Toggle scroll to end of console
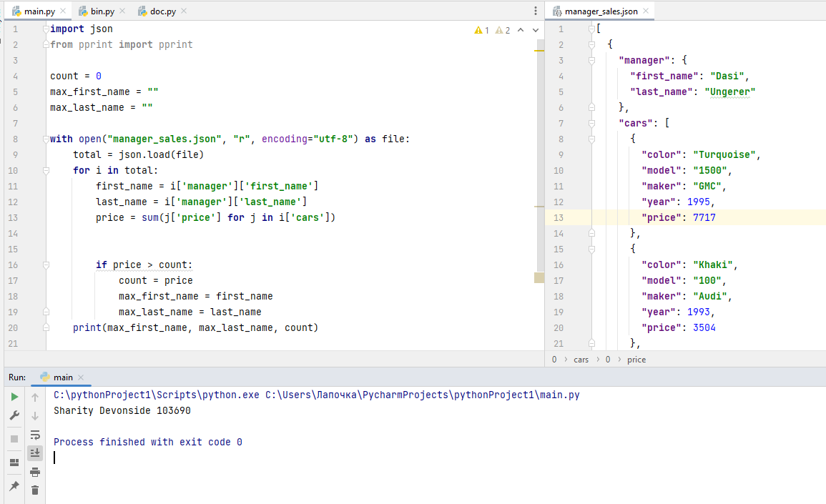 pos(35,453)
